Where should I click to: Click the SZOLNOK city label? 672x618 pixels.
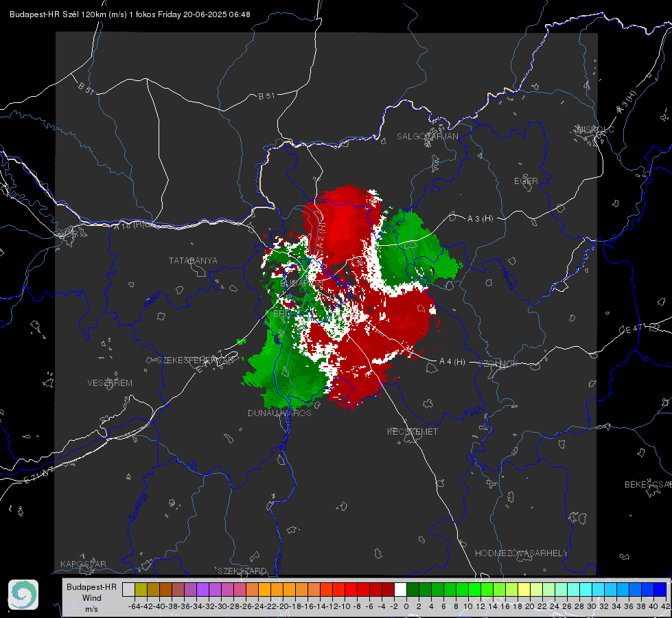498,364
